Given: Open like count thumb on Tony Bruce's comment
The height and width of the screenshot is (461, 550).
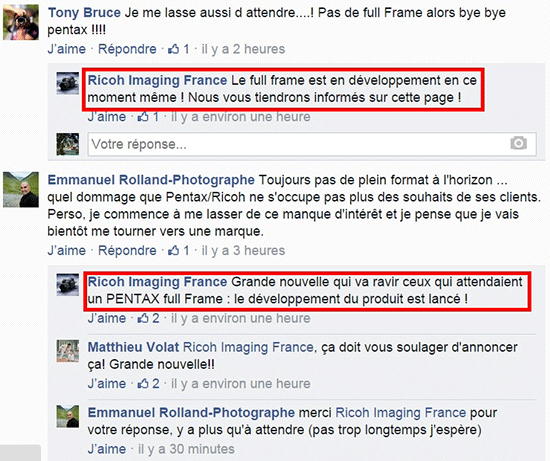Looking at the screenshot, I should click(179, 49).
